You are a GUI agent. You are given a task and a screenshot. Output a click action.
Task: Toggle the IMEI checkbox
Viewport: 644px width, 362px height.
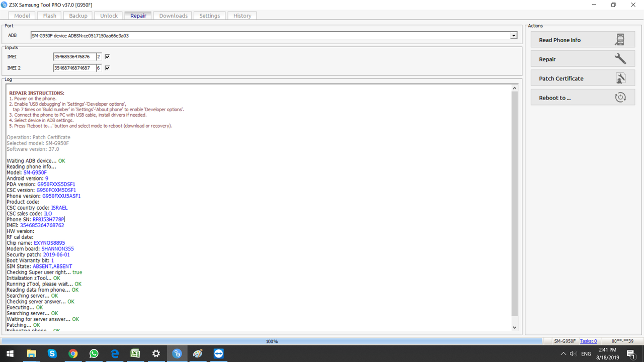click(107, 57)
